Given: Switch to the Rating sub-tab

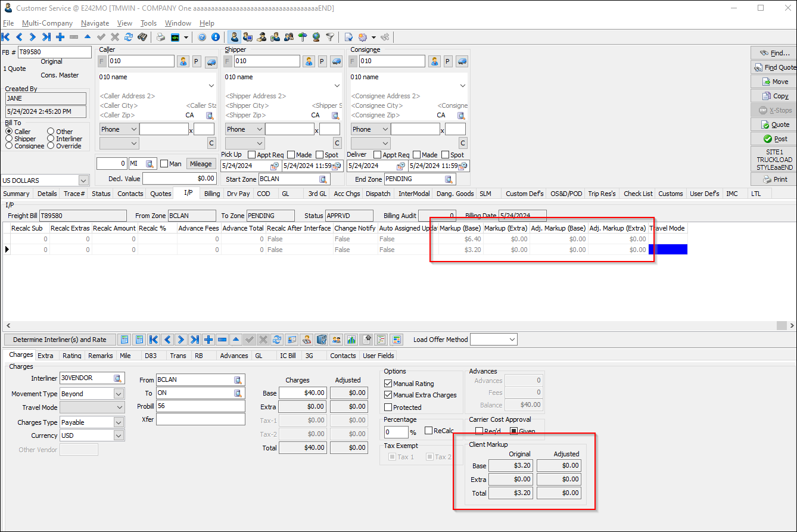Looking at the screenshot, I should 72,356.
